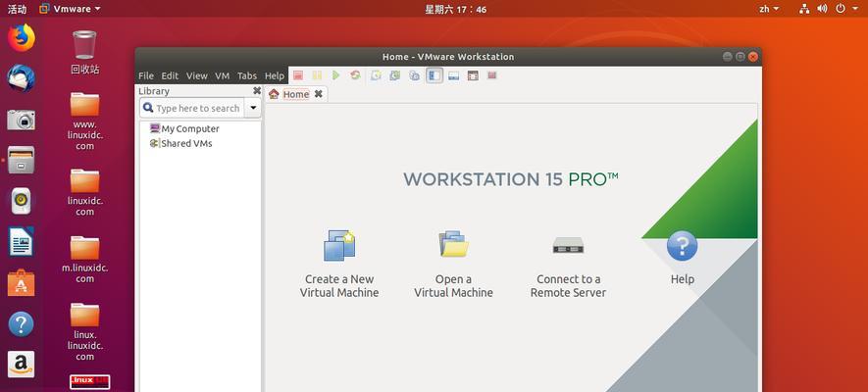Click the green power on play icon
The image size is (868, 392).
pyautogui.click(x=336, y=75)
